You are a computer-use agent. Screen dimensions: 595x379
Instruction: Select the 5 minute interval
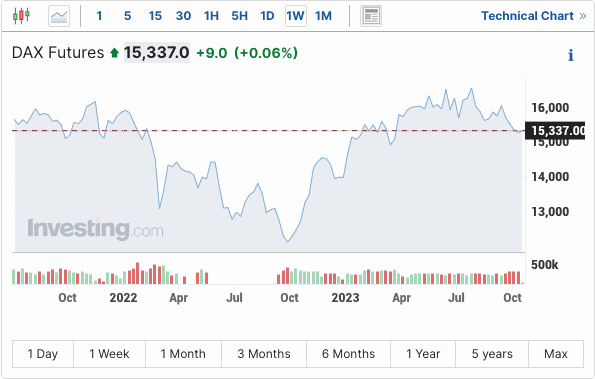tap(128, 16)
